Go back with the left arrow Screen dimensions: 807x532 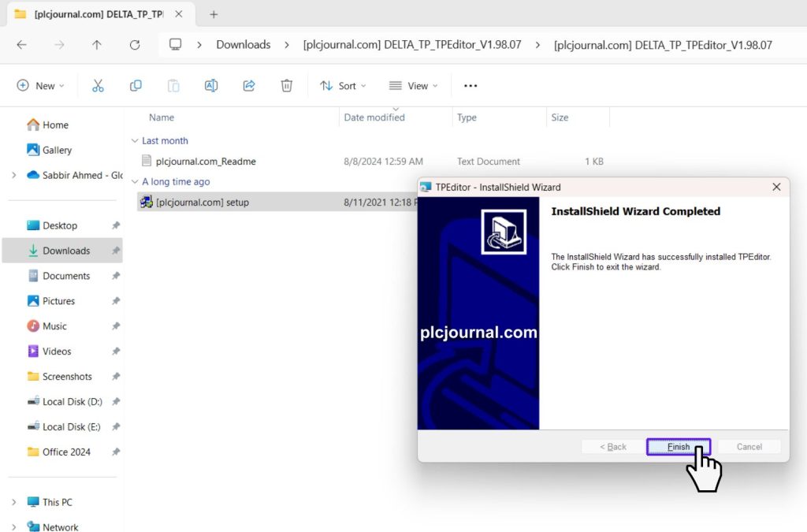pos(21,45)
